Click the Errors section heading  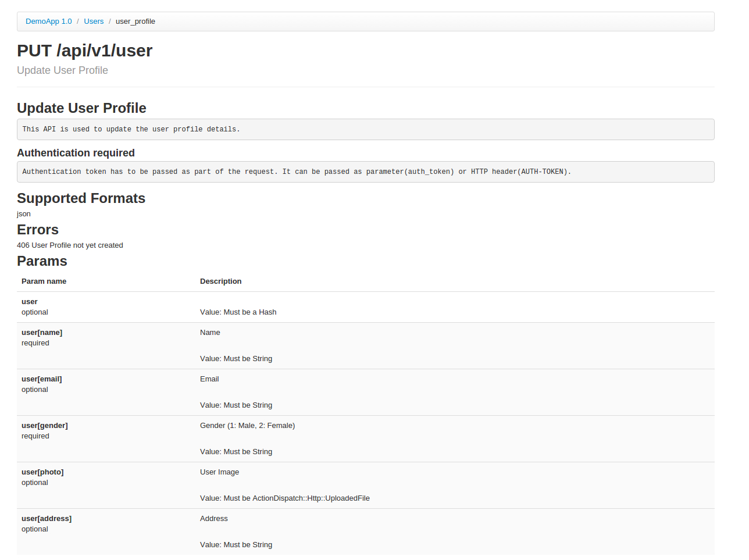[x=37, y=230]
